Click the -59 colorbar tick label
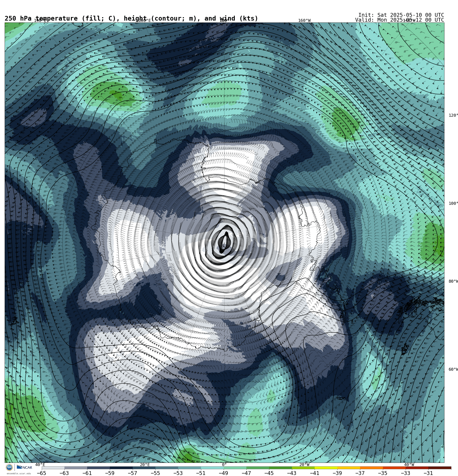Screen dimensions: 458x476 [110, 473]
